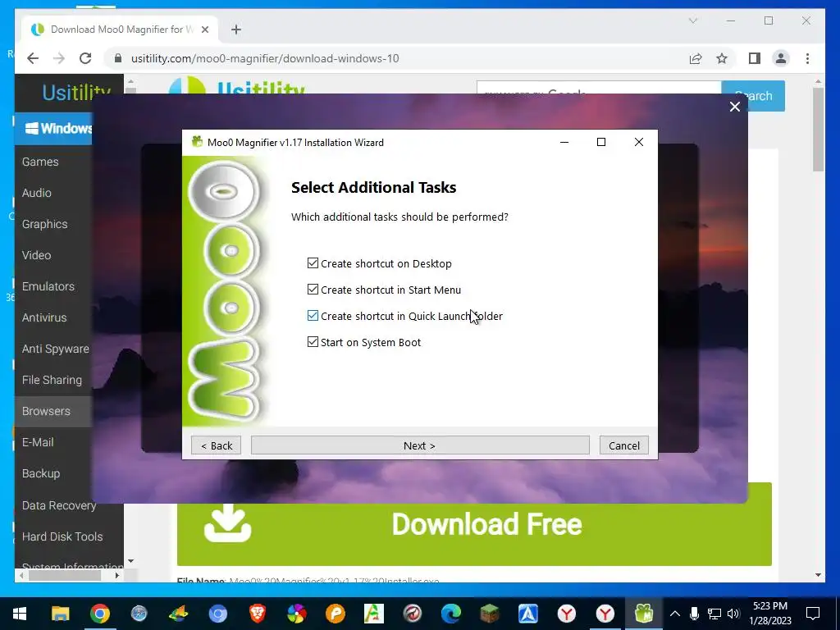Click the browser back arrow
840x630 pixels.
pos(33,58)
